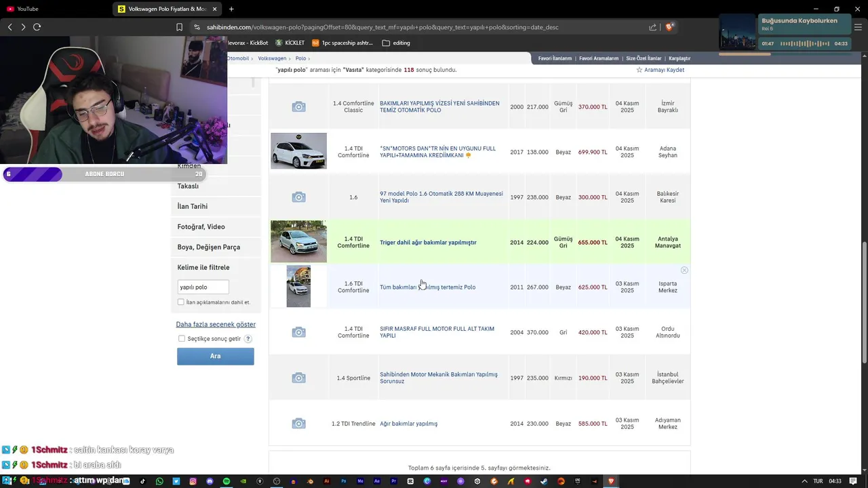Screen dimensions: 868x488
Task: Open Tüm bakımları yapılmış tertemiz Polo
Action: coord(427,287)
